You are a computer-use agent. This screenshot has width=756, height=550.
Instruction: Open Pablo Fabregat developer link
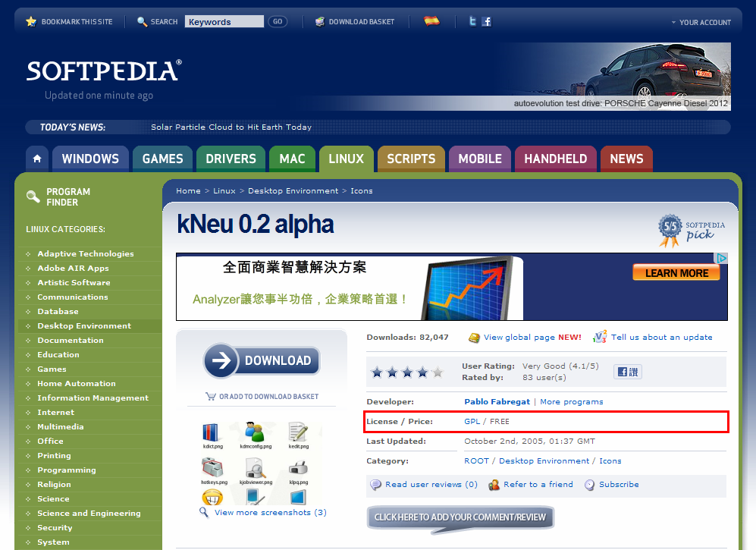497,402
